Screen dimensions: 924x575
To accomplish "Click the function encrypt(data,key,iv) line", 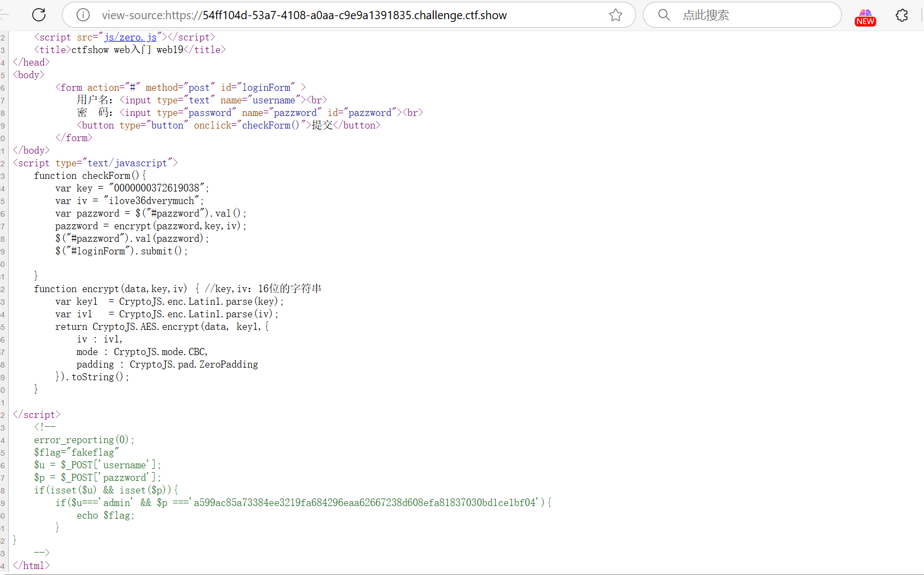I will [x=177, y=289].
